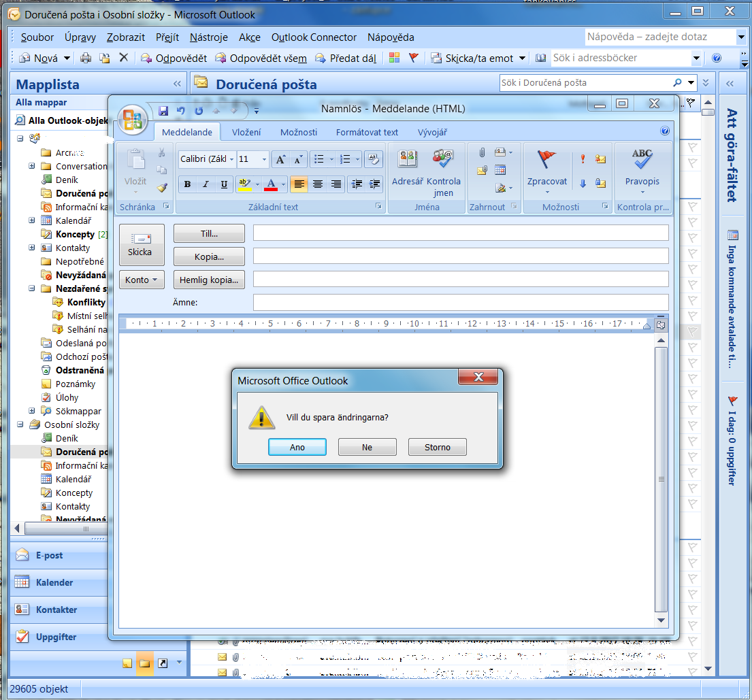Click the Ämne subject input field

tap(461, 303)
